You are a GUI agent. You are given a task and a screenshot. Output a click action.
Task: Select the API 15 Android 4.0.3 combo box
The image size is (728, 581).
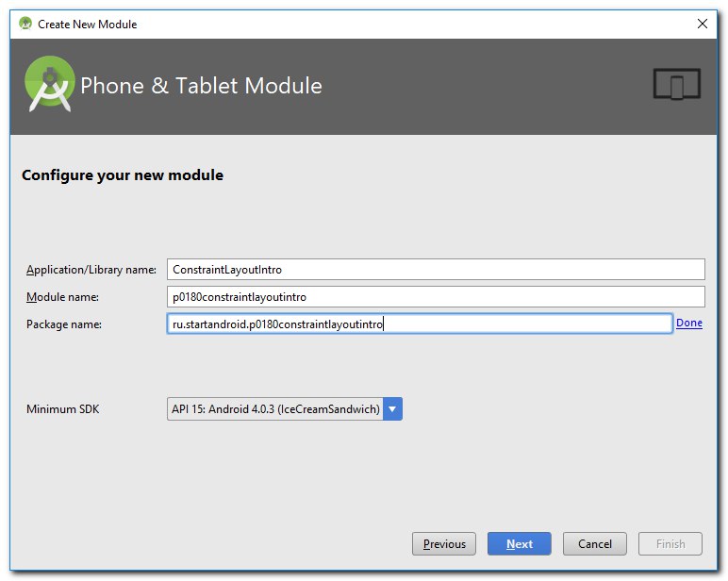284,409
